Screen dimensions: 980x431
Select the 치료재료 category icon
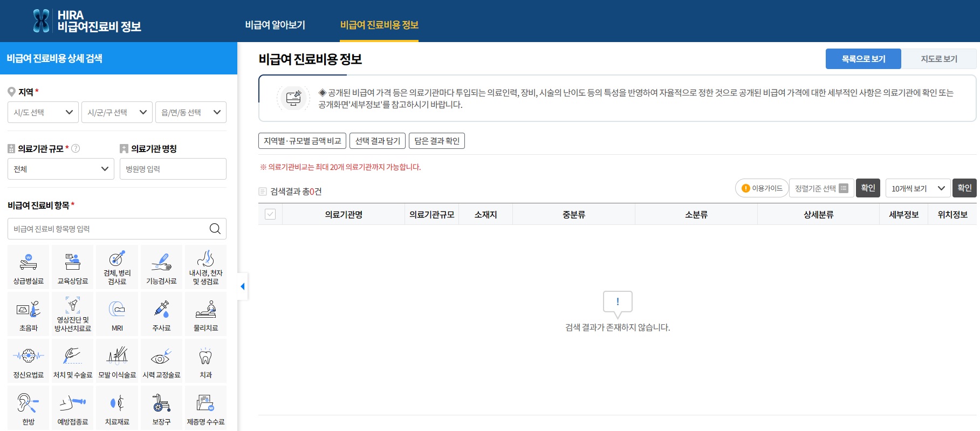(117, 408)
